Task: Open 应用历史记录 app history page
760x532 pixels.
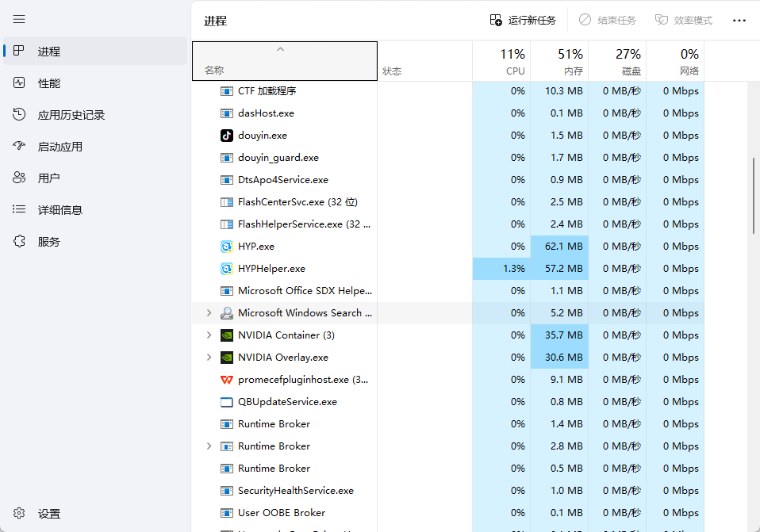Action: coord(71,115)
